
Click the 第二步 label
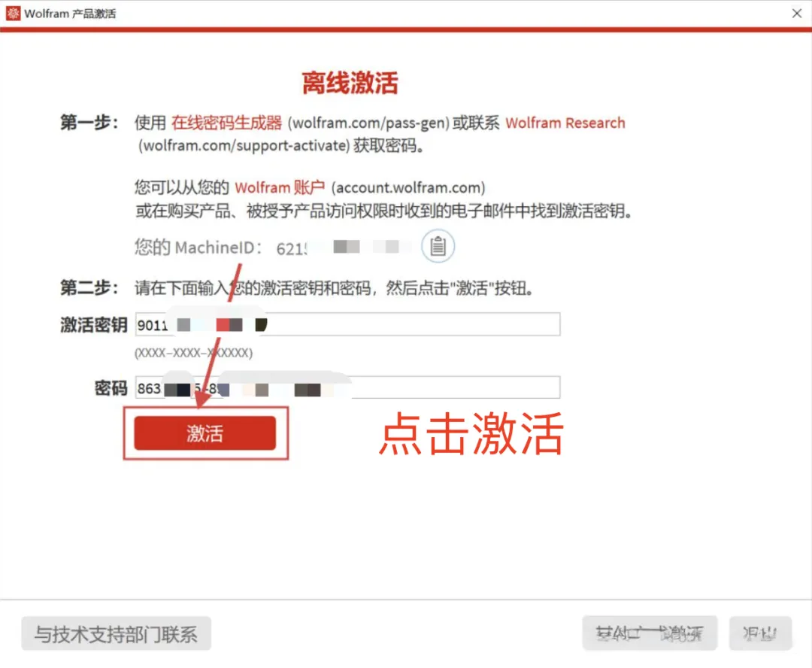[x=89, y=287]
